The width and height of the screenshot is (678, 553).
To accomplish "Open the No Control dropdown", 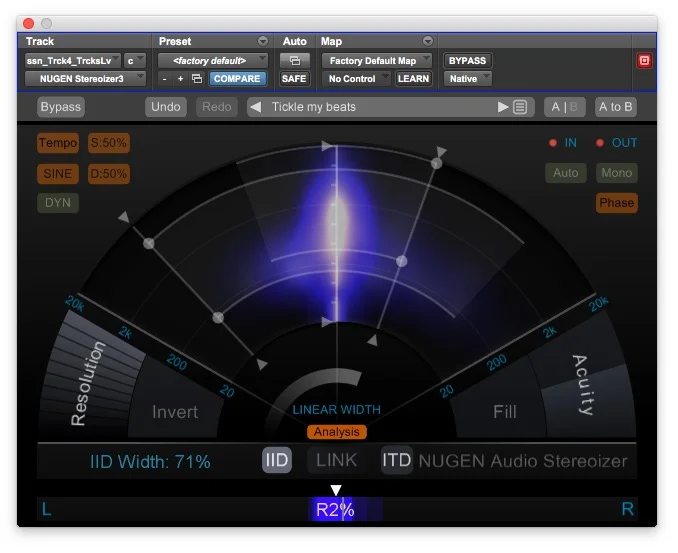I will point(356,79).
